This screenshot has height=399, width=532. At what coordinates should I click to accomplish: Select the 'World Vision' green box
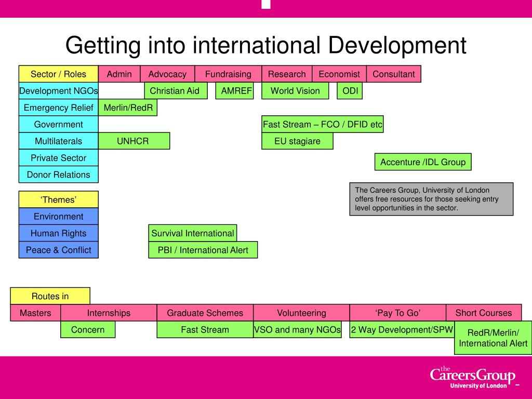click(x=295, y=90)
